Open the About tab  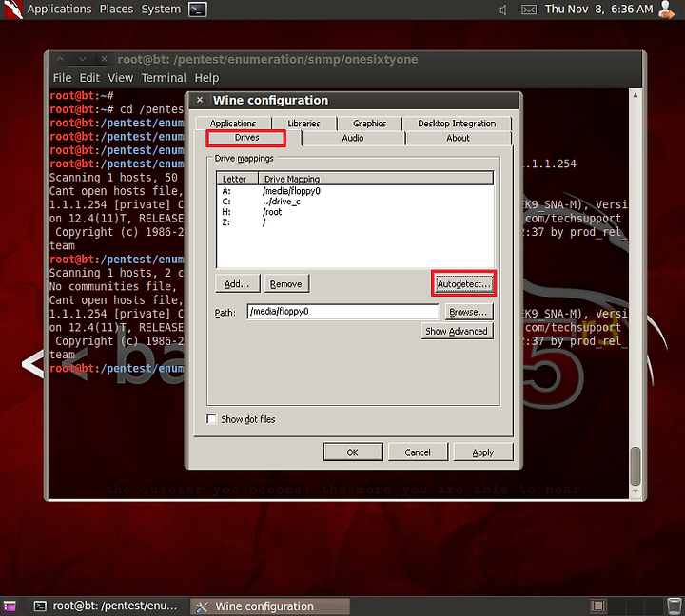(458, 138)
